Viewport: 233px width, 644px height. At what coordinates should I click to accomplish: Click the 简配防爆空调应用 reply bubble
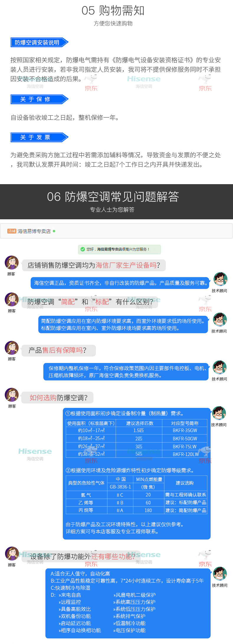click(123, 324)
